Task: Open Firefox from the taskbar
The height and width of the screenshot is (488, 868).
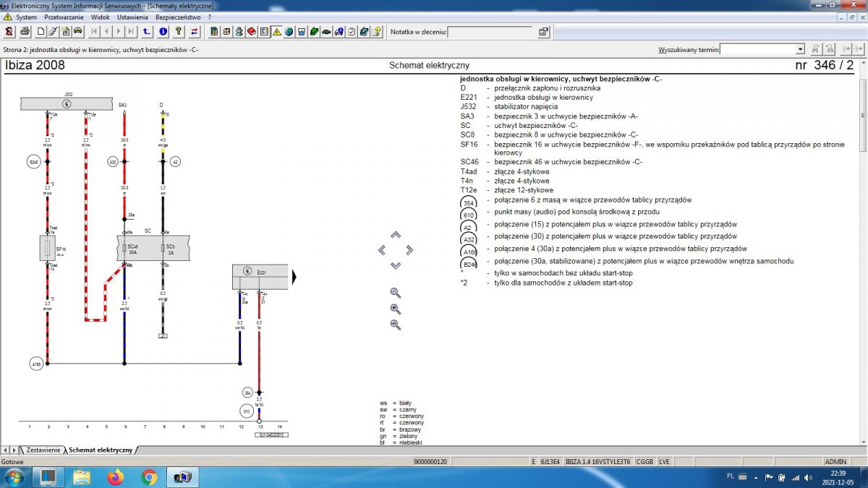Action: pyautogui.click(x=115, y=477)
